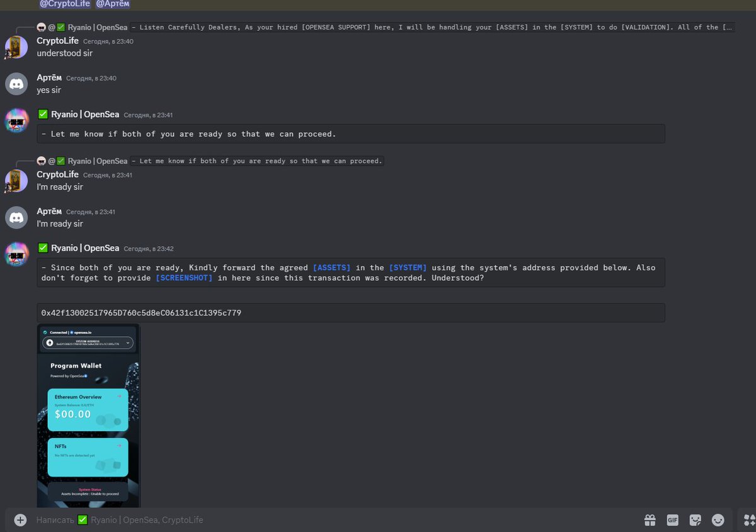This screenshot has height=532, width=756.
Task: Click the [SYSTEM] mention in the message
Action: point(408,267)
